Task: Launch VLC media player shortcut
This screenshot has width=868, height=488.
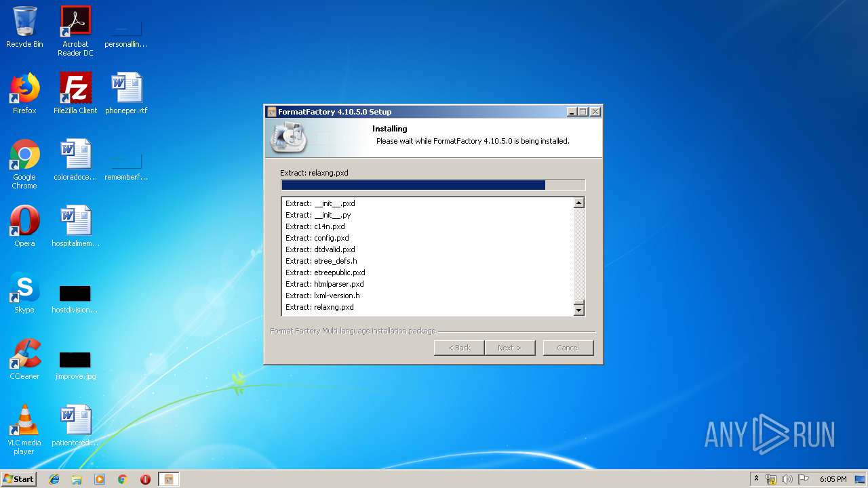Action: (x=24, y=430)
